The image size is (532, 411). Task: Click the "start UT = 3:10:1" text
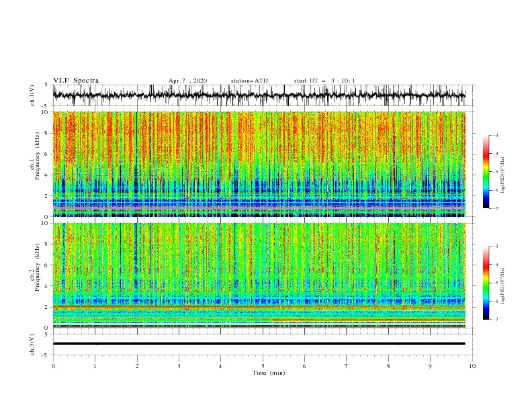pos(324,81)
